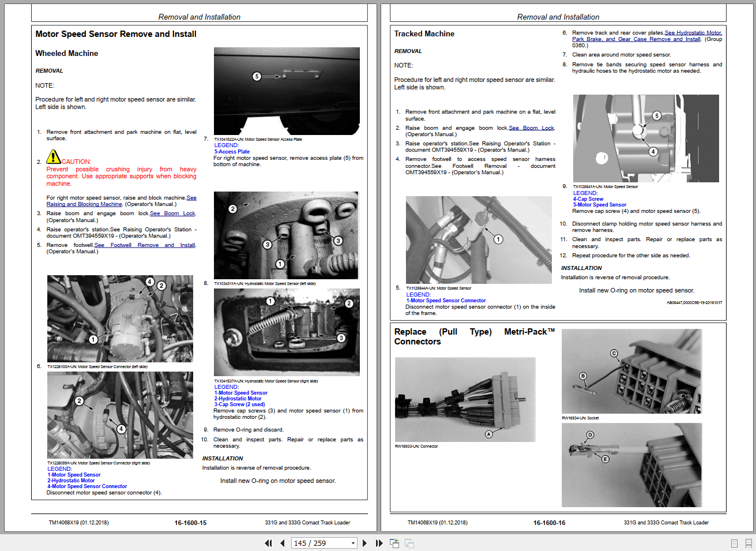Click "Remove O-ring and discard." step text
Viewport: 756px width, 551px height.
click(x=249, y=430)
